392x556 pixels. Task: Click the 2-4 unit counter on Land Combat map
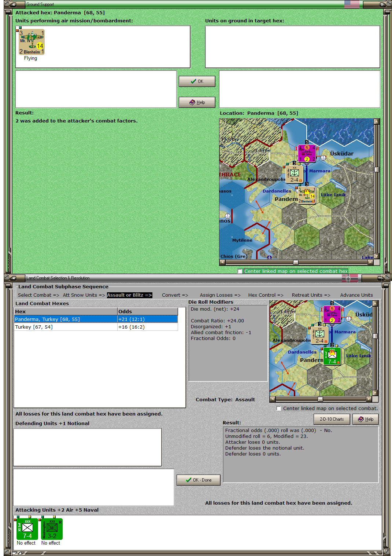point(319,335)
